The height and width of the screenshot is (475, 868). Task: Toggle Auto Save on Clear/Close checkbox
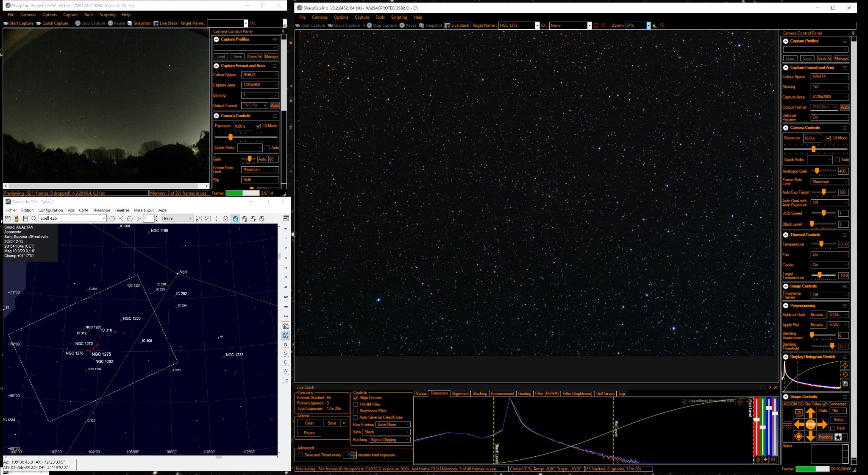[x=356, y=417]
